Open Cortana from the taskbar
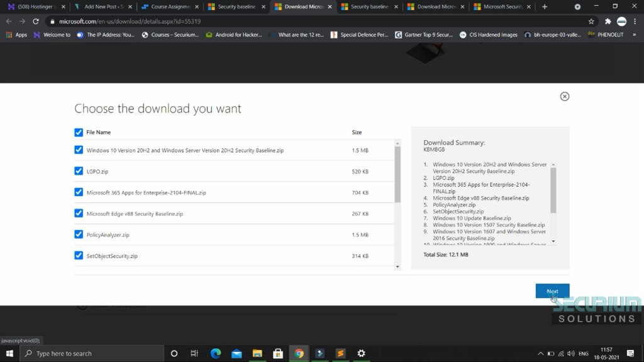The width and height of the screenshot is (644, 362). pos(174,353)
